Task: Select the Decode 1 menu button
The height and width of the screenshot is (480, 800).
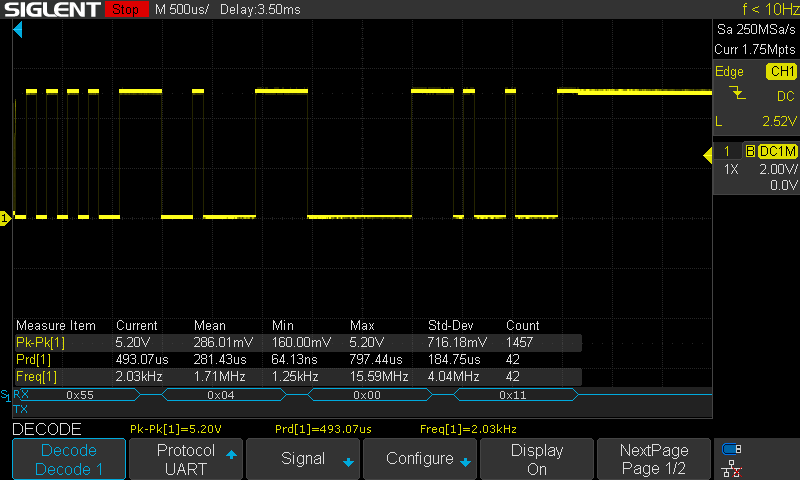Action: [69, 459]
